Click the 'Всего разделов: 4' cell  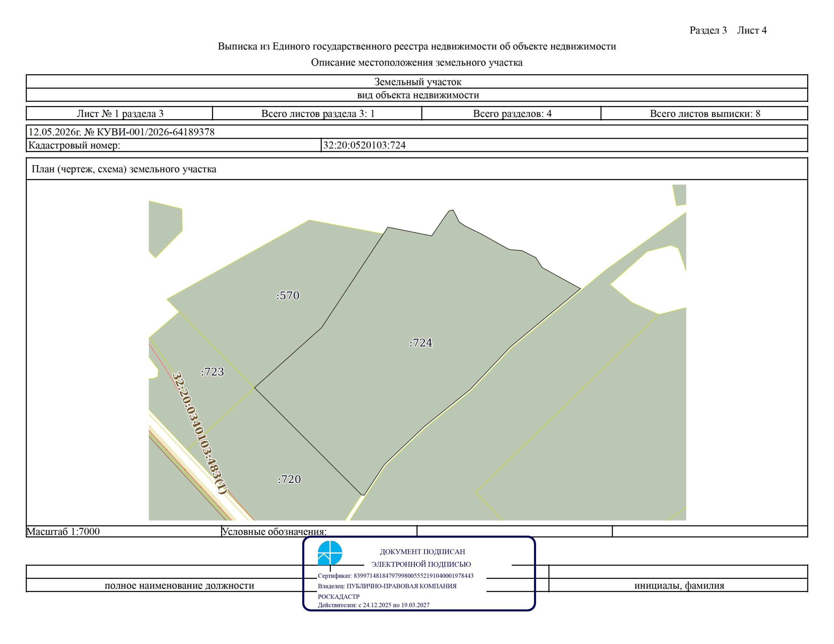512,113
